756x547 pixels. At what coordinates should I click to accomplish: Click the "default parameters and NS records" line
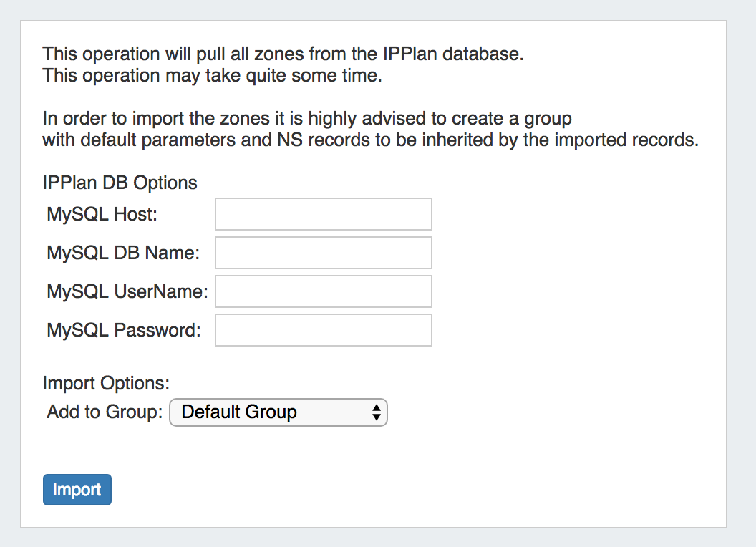(x=369, y=139)
